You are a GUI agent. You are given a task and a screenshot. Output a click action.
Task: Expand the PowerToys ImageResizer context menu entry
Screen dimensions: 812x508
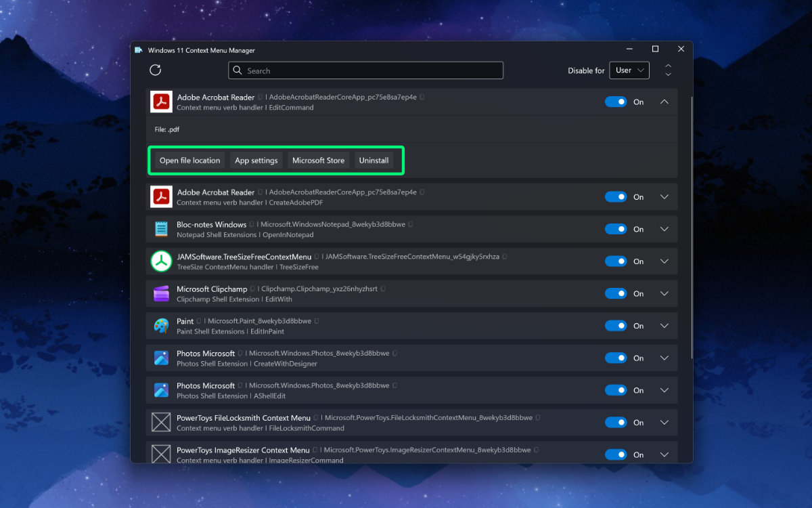click(x=664, y=454)
